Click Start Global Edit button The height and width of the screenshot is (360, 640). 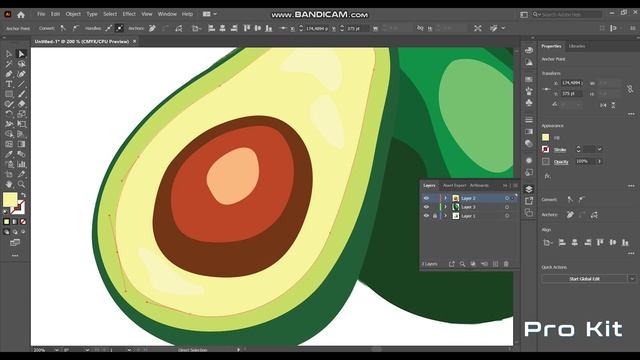coord(584,279)
